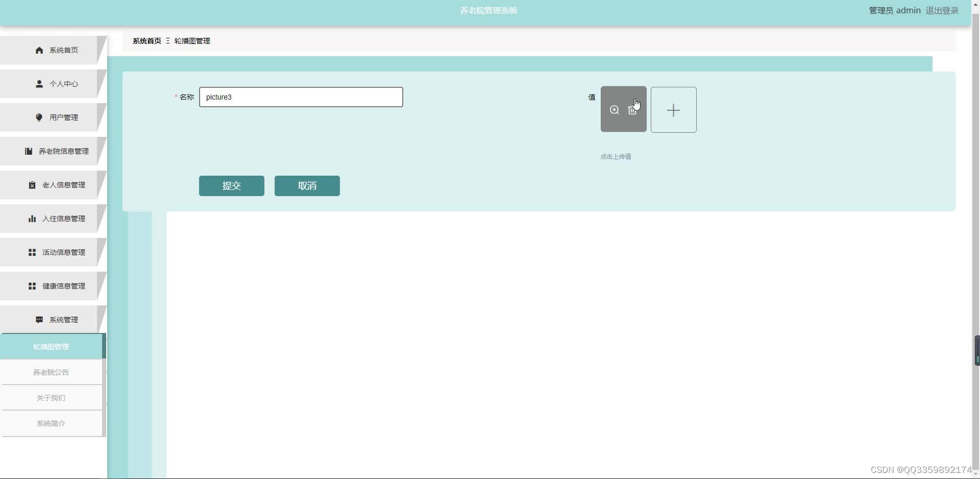Screen dimensions: 980x479
Task: Open the 系统首页 menu item
Action: click(x=53, y=50)
